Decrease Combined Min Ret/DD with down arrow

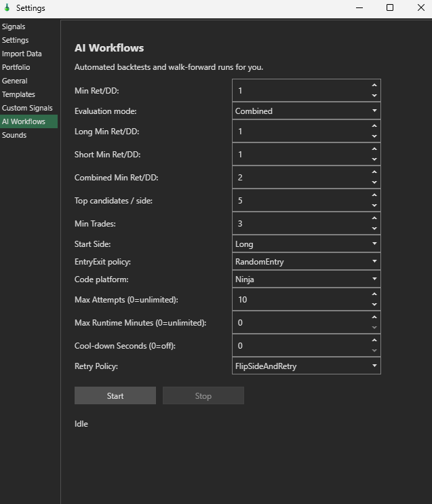click(374, 182)
